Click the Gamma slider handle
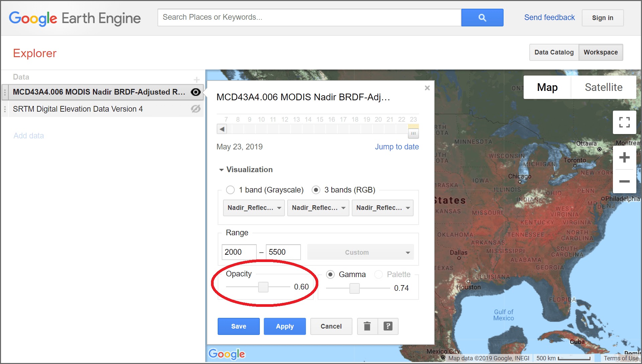The image size is (642, 364). click(x=354, y=288)
